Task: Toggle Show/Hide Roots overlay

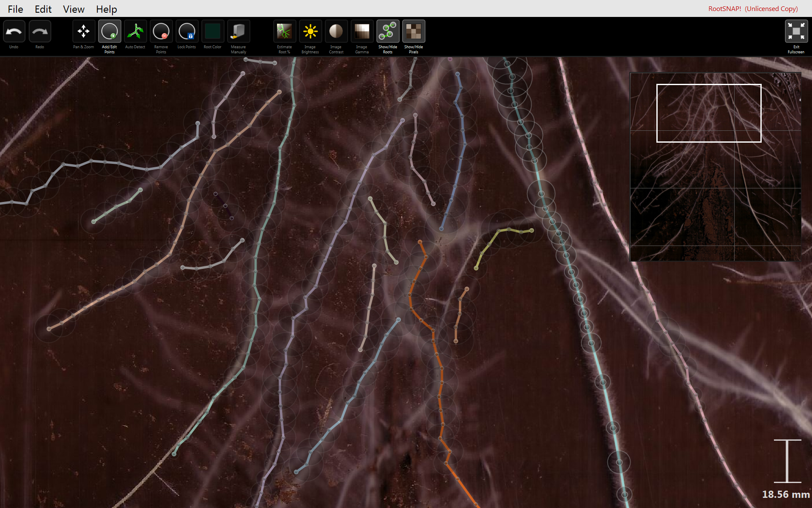Action: pyautogui.click(x=388, y=32)
